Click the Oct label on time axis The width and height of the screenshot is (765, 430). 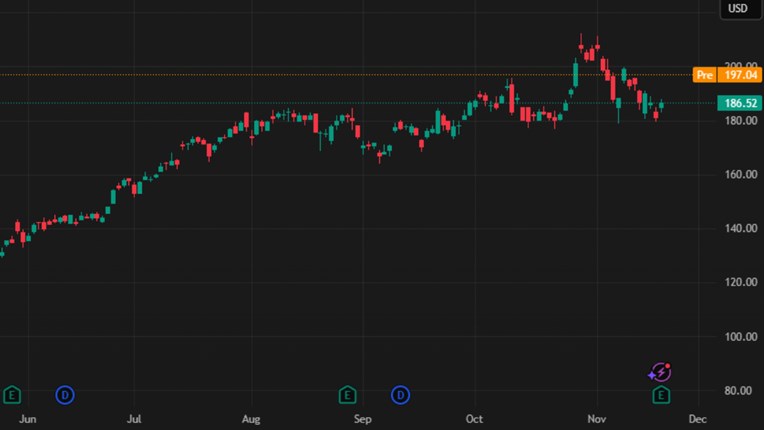pyautogui.click(x=475, y=419)
